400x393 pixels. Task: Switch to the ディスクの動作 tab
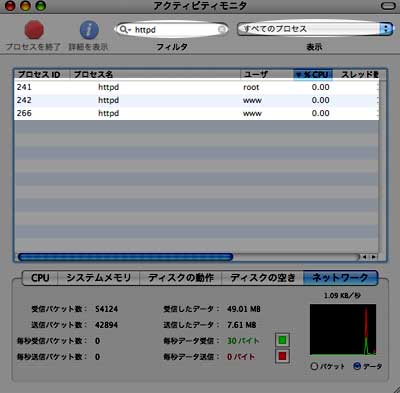pyautogui.click(x=181, y=278)
